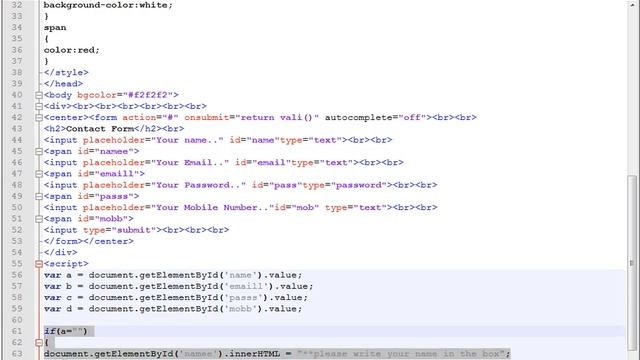This screenshot has height=360, width=640.
Task: Click line number 56 in the margin
Action: (17, 275)
